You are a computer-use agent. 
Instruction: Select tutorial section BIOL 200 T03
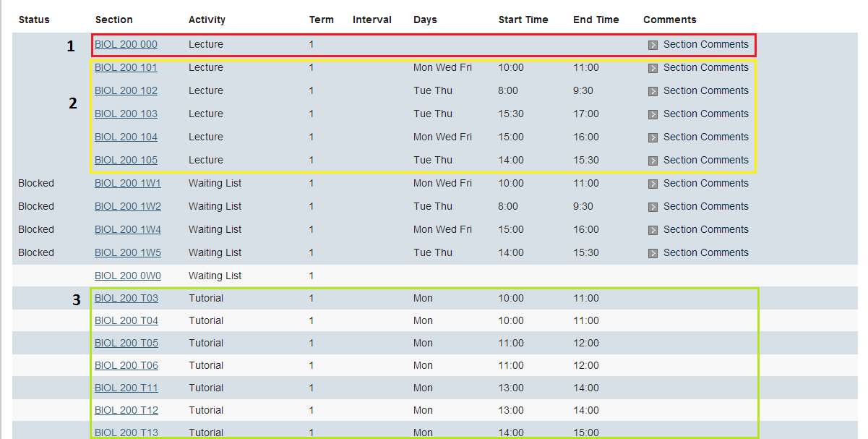(x=126, y=298)
